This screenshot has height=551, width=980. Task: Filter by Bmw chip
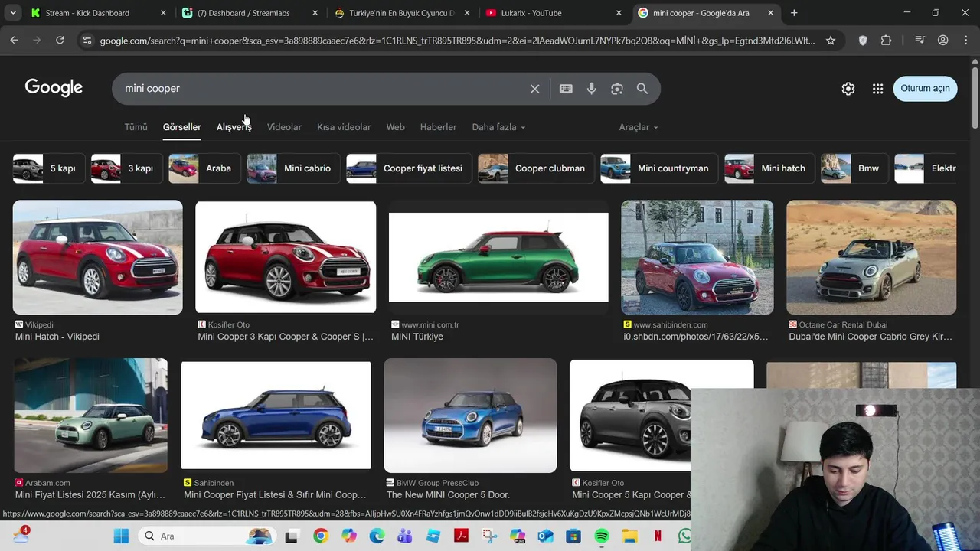[854, 168]
